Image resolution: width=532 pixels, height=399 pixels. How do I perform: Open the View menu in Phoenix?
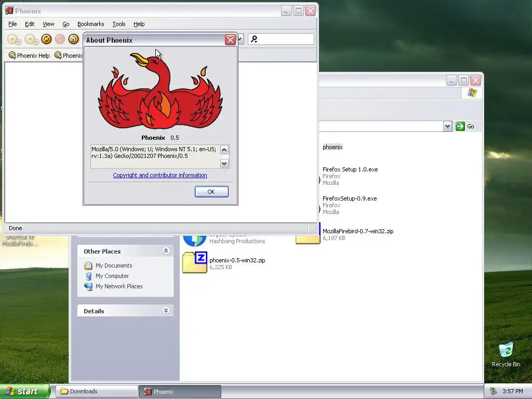[48, 24]
